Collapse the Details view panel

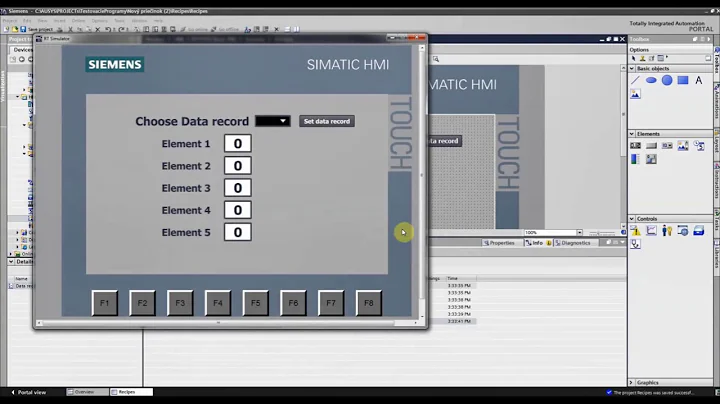[x=11, y=262]
